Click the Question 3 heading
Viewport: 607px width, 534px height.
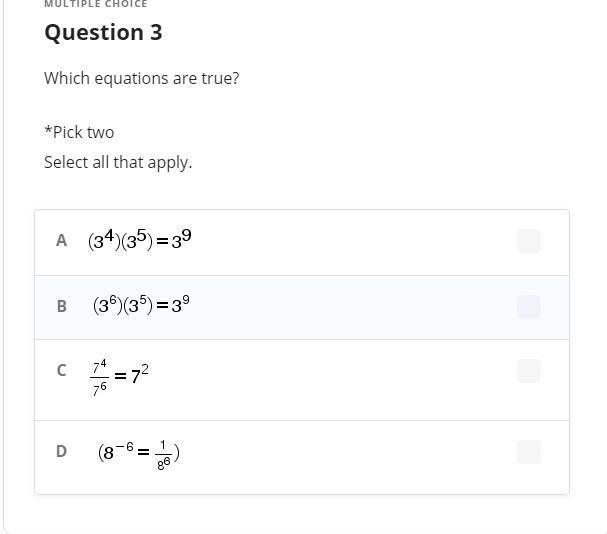click(x=103, y=32)
